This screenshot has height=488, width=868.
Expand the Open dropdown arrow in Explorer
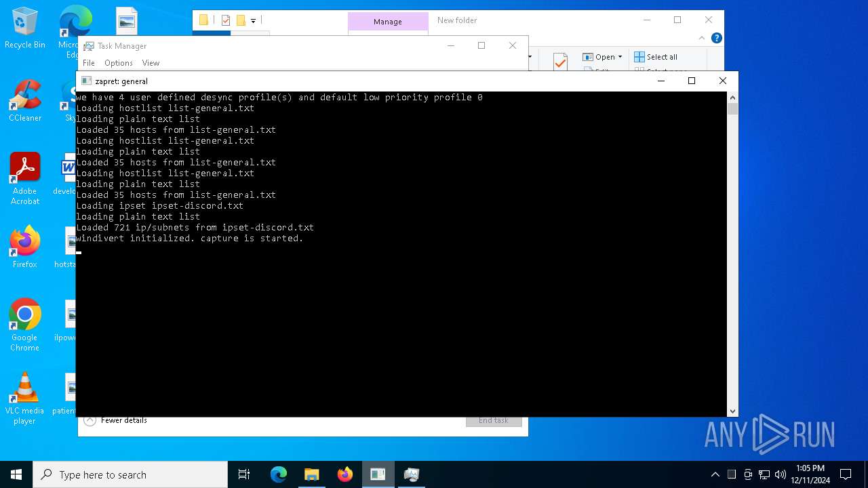pos(620,57)
